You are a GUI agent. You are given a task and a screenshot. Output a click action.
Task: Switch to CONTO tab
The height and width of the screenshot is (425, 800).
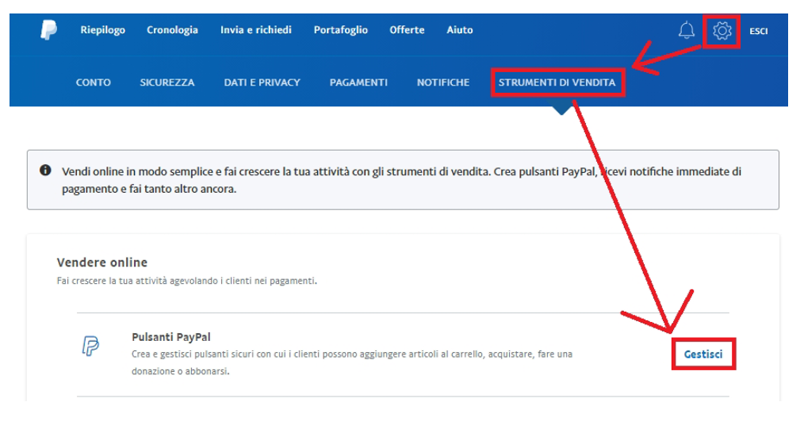(x=93, y=83)
